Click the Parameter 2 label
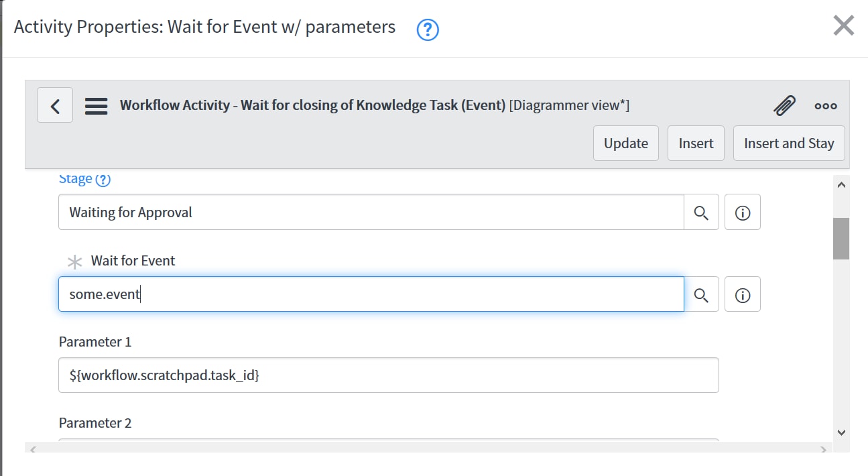The width and height of the screenshot is (868, 476). 95,423
